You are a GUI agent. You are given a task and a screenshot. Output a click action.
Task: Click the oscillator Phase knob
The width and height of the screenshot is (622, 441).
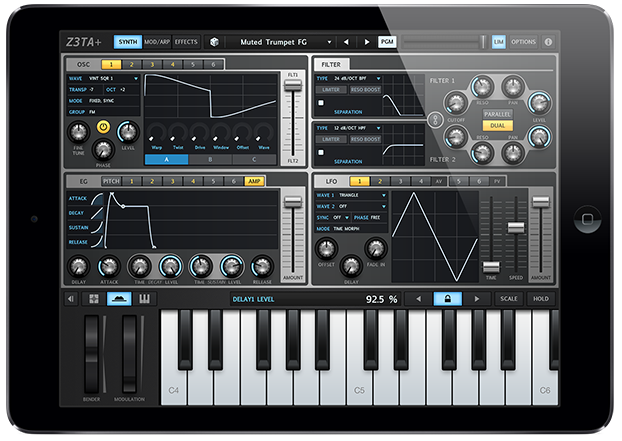tap(103, 150)
